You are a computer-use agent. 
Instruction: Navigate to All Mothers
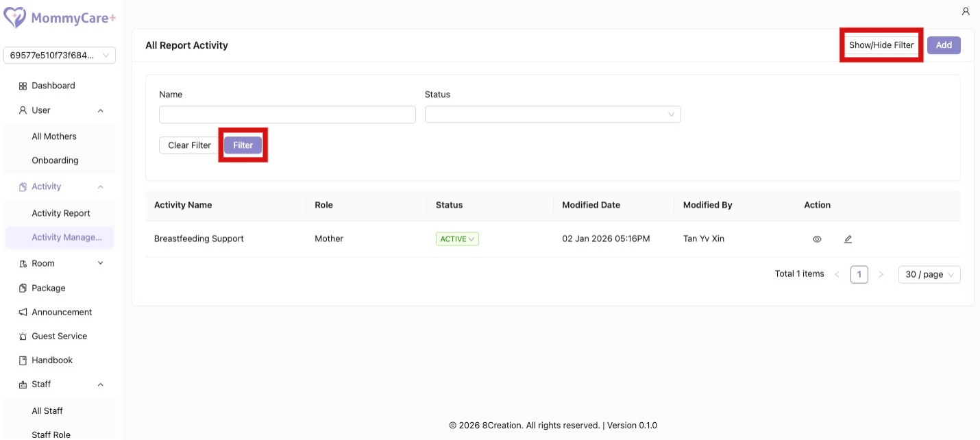click(54, 136)
